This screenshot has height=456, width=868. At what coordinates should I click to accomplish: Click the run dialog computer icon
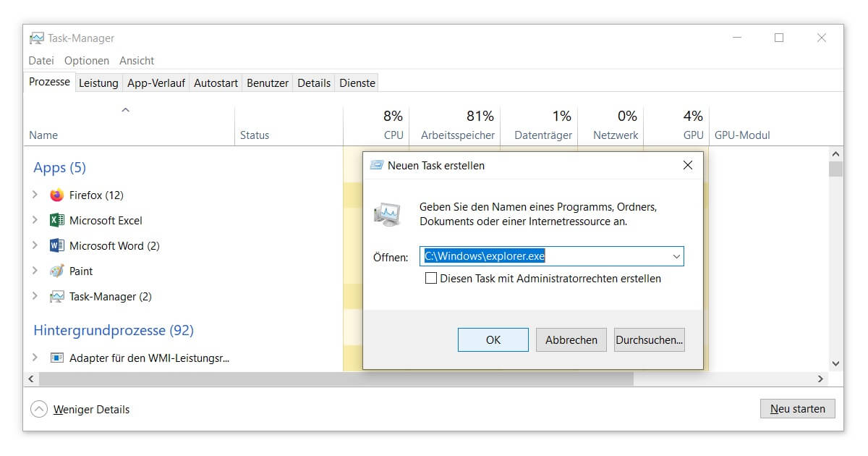(386, 214)
